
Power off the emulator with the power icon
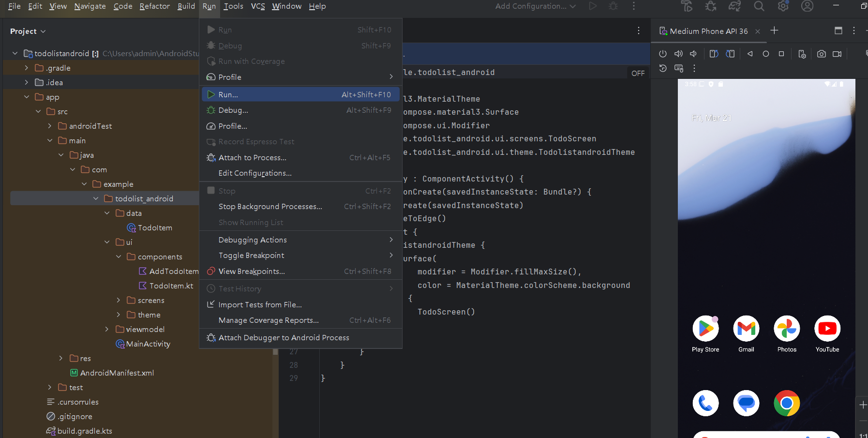(663, 54)
